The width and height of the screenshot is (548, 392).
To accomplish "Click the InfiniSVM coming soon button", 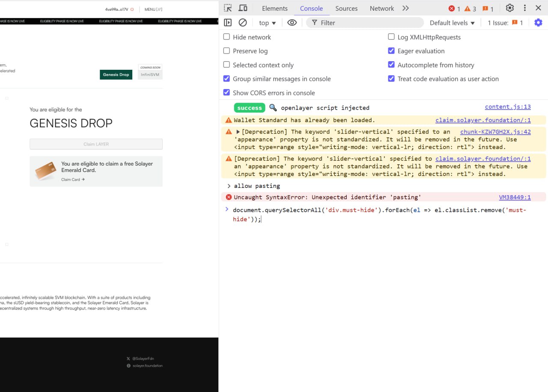I will [x=150, y=74].
